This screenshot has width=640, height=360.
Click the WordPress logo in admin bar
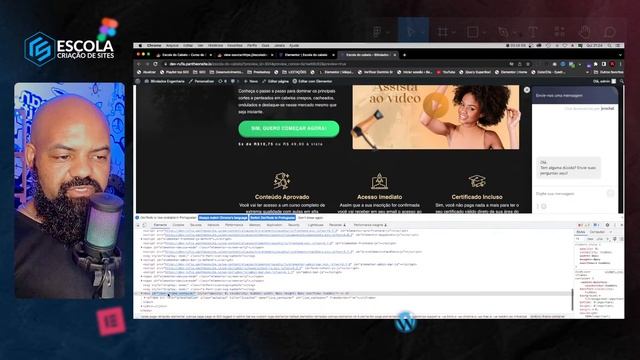coord(138,81)
